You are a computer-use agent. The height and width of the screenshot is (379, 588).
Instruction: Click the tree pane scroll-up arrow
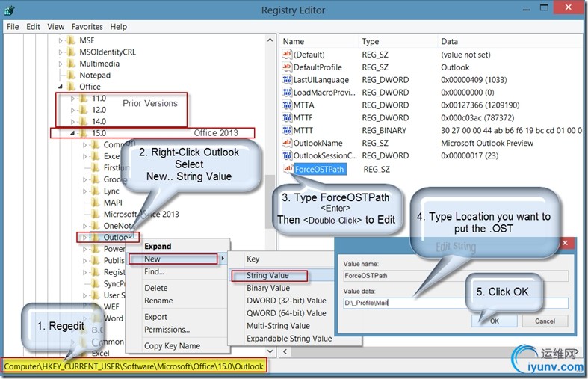[x=270, y=40]
